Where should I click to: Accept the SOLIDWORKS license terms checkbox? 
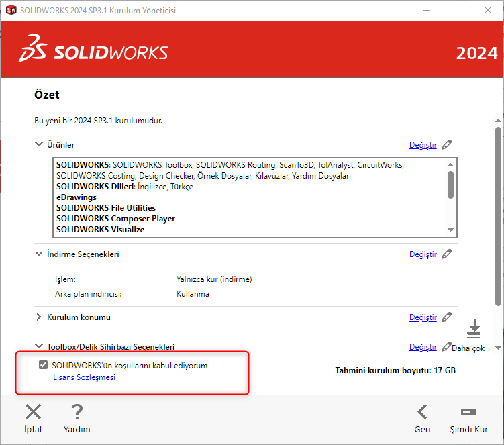(x=43, y=365)
